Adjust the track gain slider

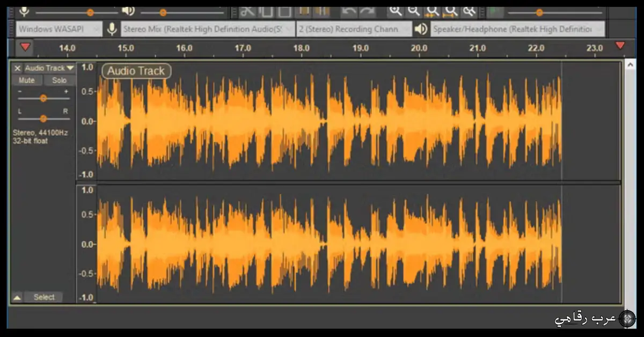(43, 98)
